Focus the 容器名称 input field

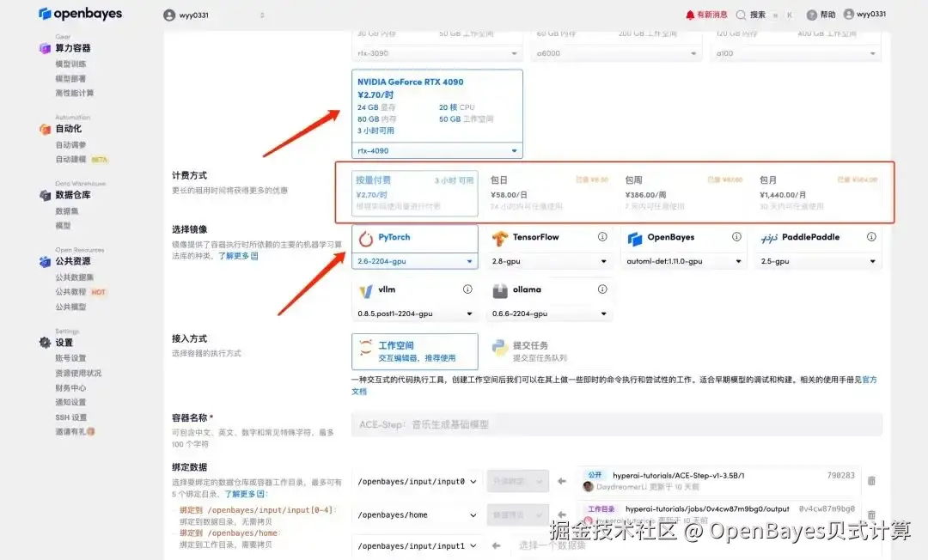pyautogui.click(x=617, y=424)
